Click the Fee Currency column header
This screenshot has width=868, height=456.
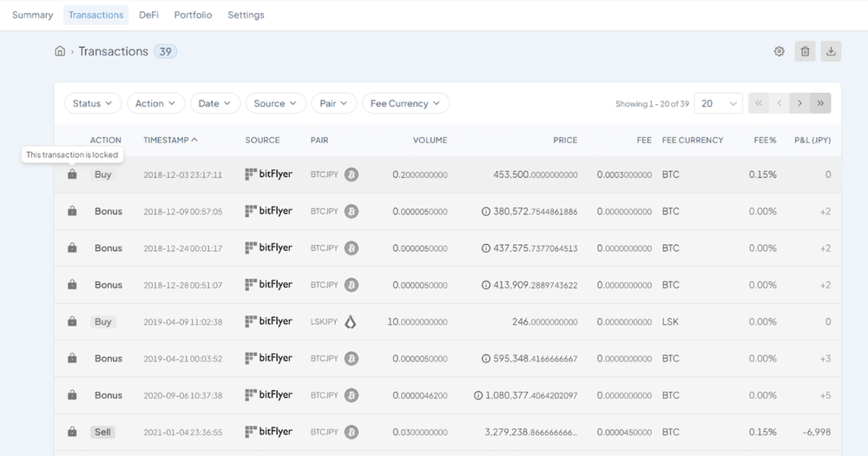point(692,140)
